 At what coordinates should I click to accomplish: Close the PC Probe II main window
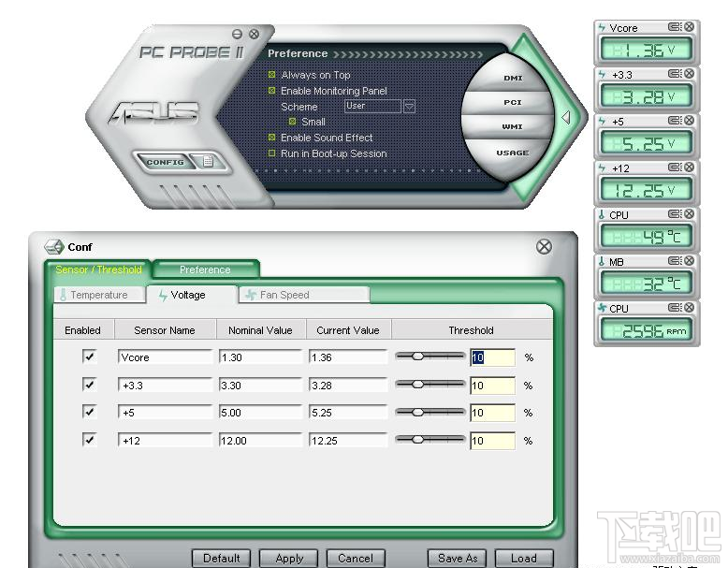tap(254, 34)
